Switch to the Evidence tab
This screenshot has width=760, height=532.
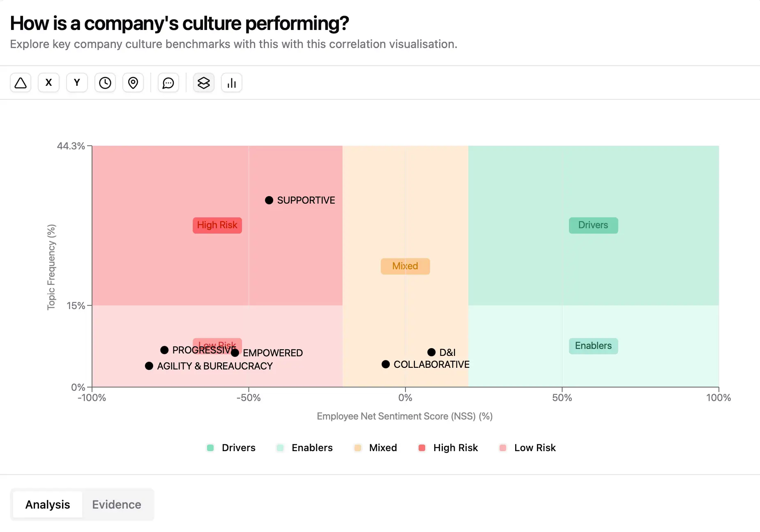point(117,504)
